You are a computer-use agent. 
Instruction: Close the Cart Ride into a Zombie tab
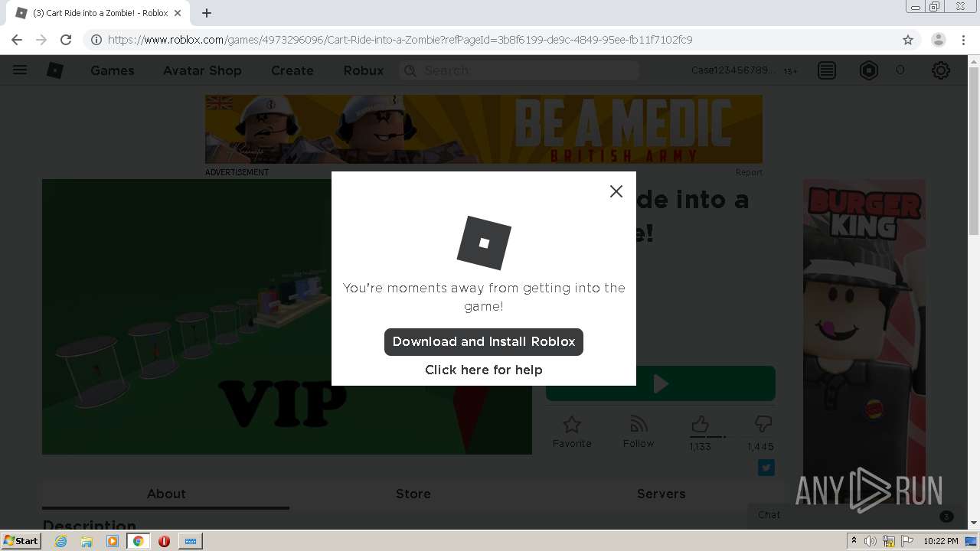tap(178, 13)
